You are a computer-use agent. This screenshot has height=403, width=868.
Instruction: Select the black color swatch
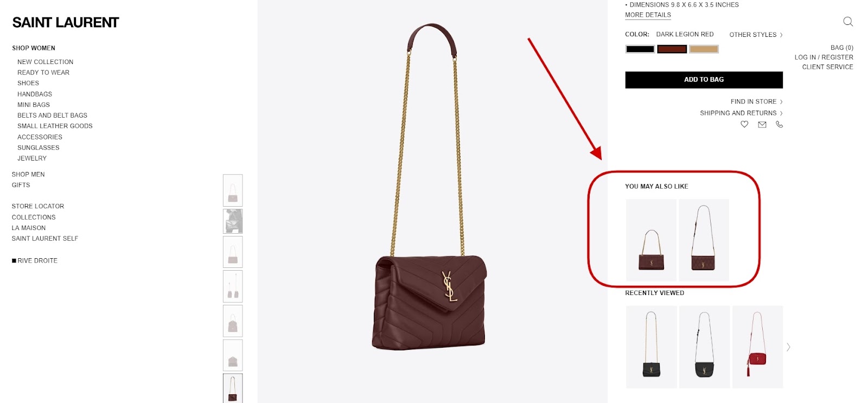(640, 49)
